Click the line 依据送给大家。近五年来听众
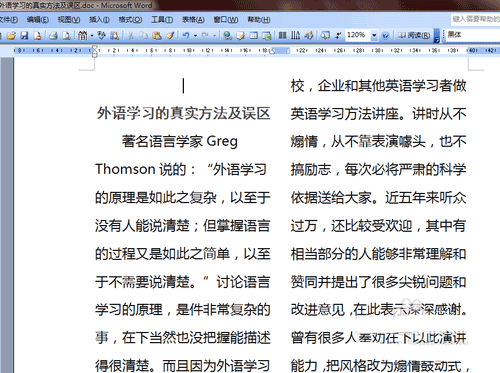Screen dimensions: 500x373 pyautogui.click(x=378, y=198)
